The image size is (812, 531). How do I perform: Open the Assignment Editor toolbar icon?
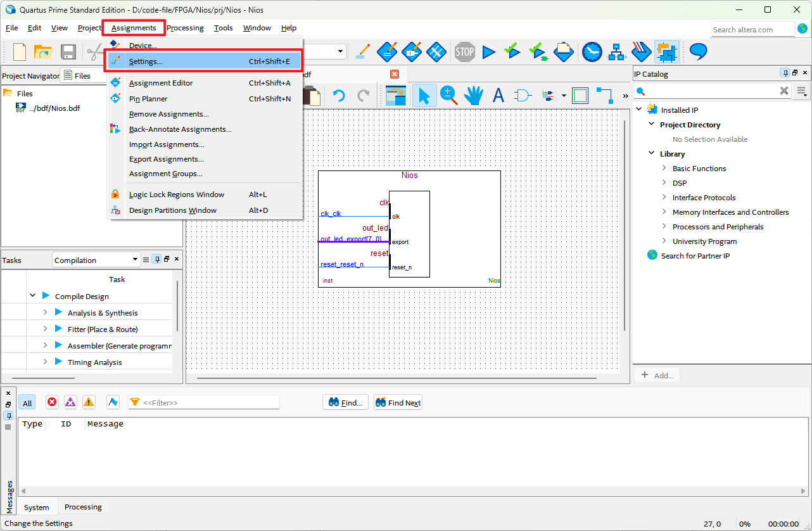[x=387, y=51]
